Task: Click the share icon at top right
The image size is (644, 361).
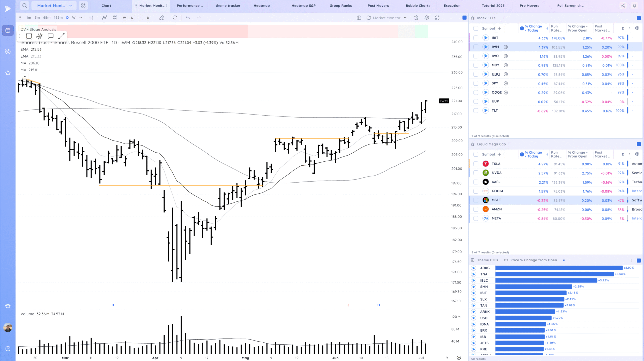Action: coord(623,6)
